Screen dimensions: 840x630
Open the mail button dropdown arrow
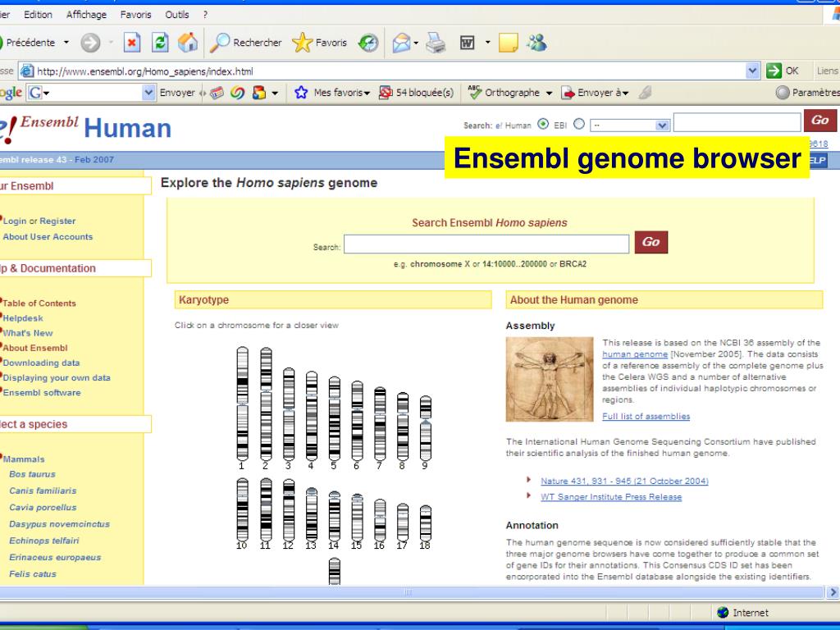pyautogui.click(x=416, y=43)
